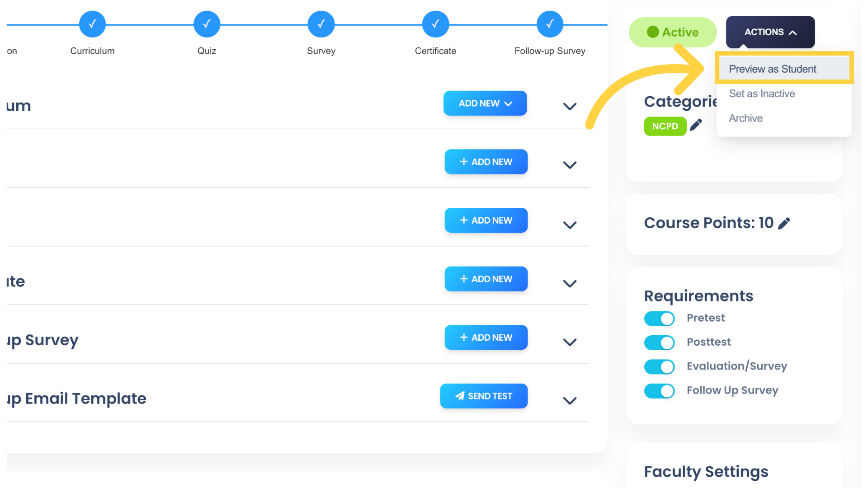868x488 pixels.
Task: Select Archive from the Actions dropdown
Action: 745,118
